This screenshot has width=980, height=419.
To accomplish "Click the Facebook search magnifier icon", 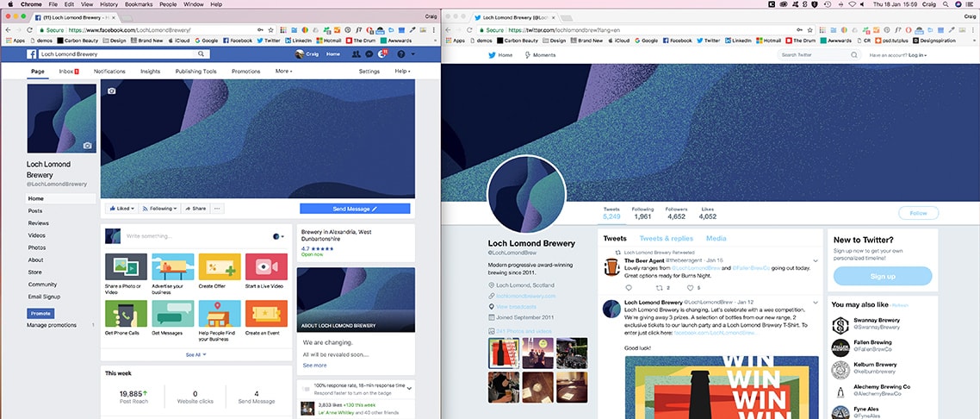I will point(201,54).
